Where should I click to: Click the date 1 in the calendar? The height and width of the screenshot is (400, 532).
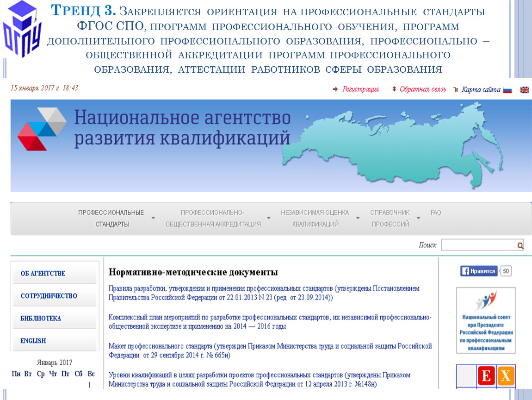pyautogui.click(x=90, y=385)
